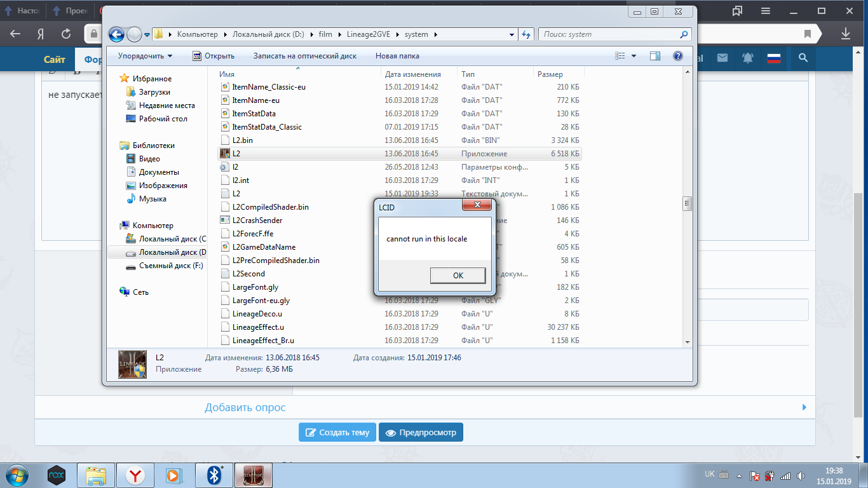Open the Сайт tab in the browser page
Image resolution: width=868 pixels, height=488 pixels.
coord(55,59)
